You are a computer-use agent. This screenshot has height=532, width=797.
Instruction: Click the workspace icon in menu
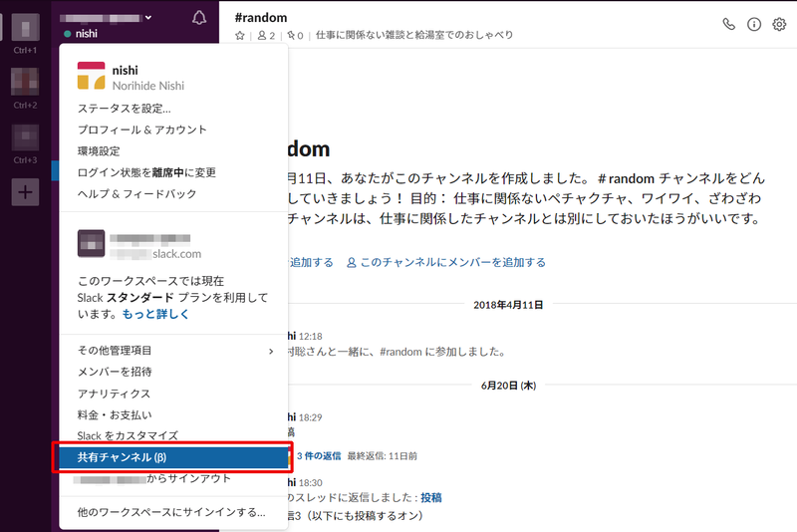pos(91,243)
